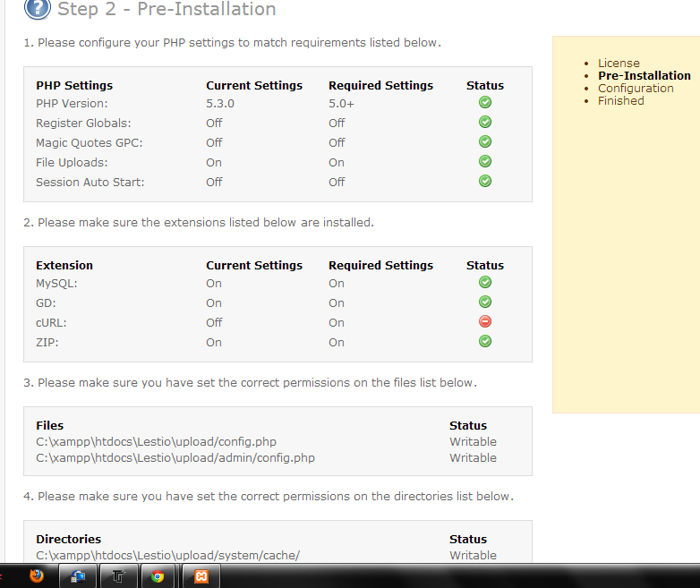Click the help icon beside Step 2 heading
Viewport: 700px width, 588px height.
38,8
